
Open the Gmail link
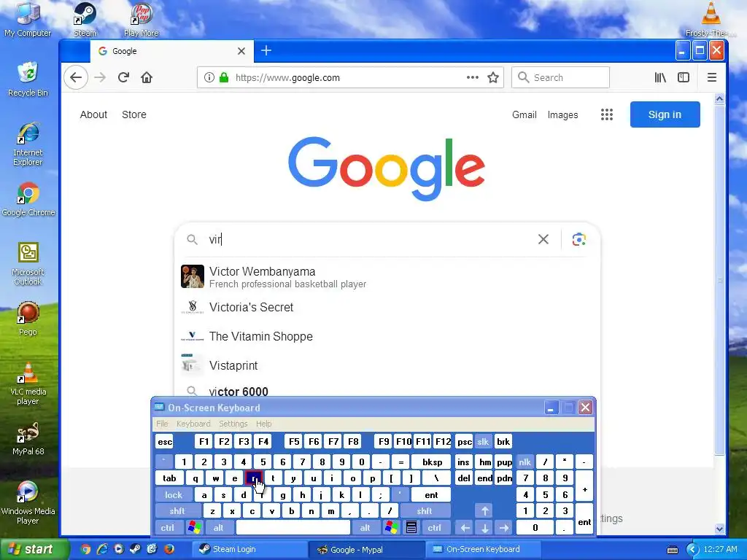(x=524, y=114)
